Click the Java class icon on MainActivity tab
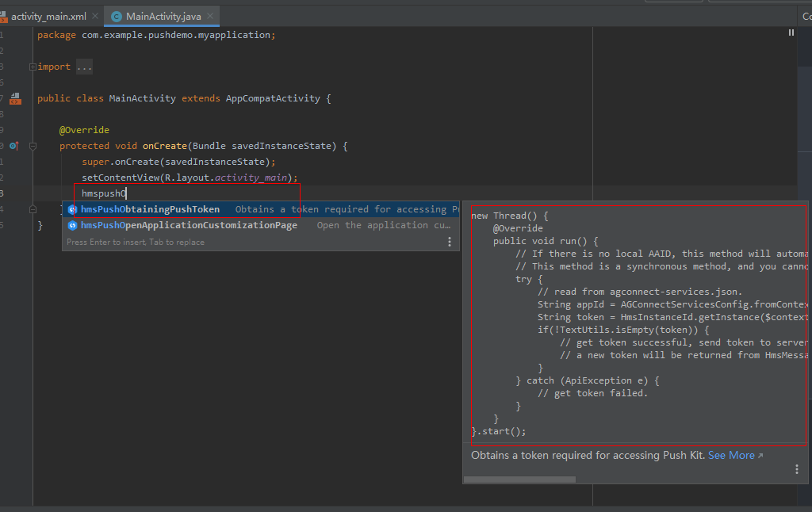 click(117, 16)
